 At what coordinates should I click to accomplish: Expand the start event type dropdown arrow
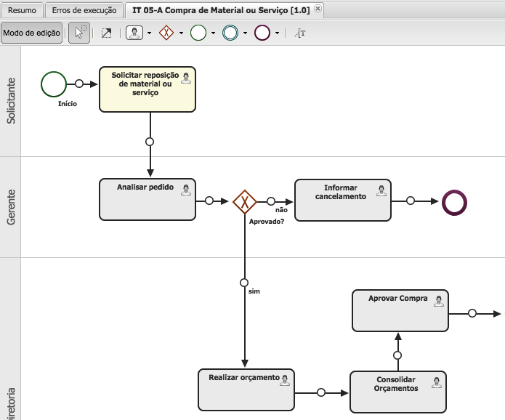[213, 34]
